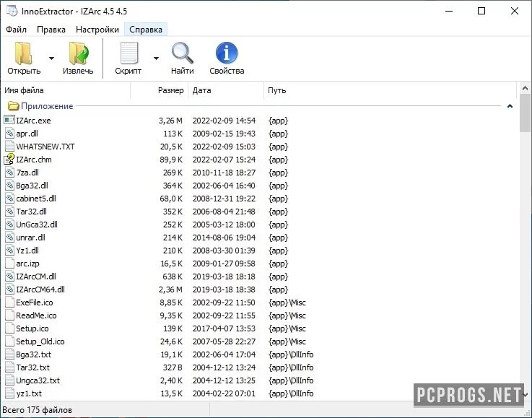The image size is (532, 418).
Task: Select the arc.izp file icon
Action: (x=9, y=264)
